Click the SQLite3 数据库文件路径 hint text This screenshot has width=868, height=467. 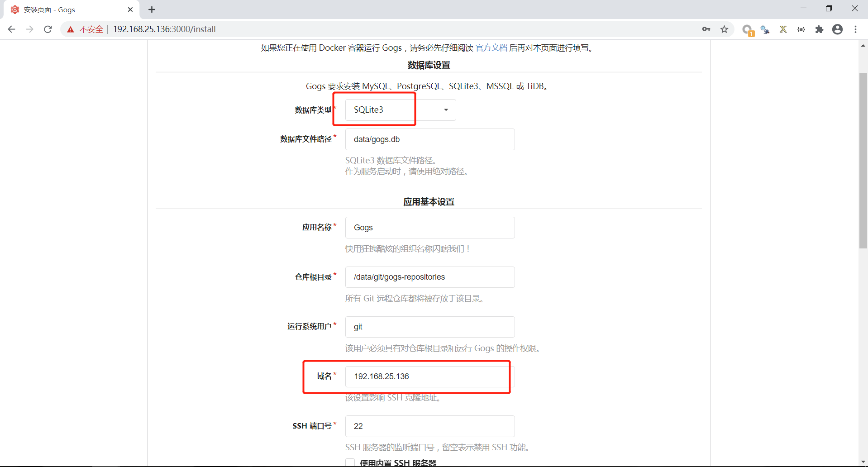391,161
